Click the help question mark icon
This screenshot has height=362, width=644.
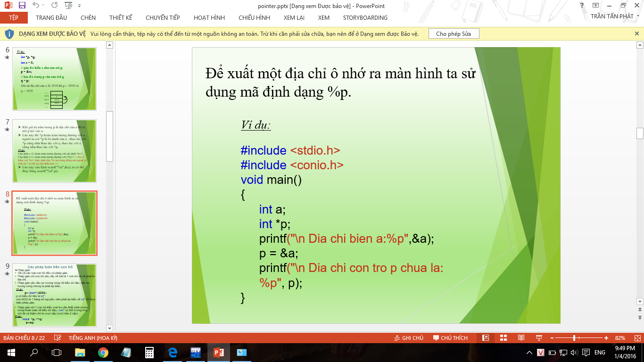tap(582, 6)
